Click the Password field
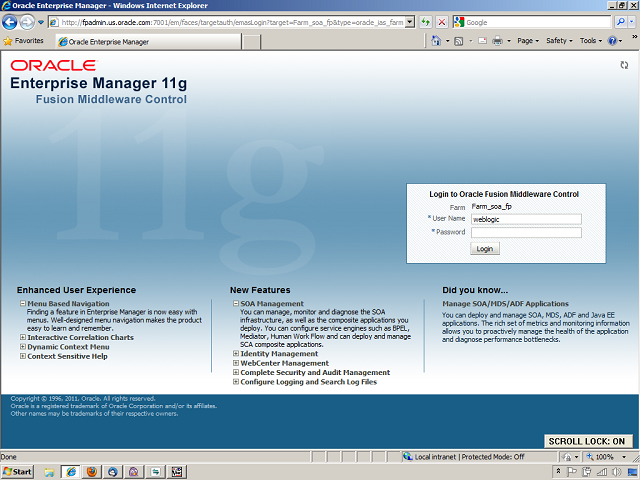640x480 pixels. coord(526,233)
